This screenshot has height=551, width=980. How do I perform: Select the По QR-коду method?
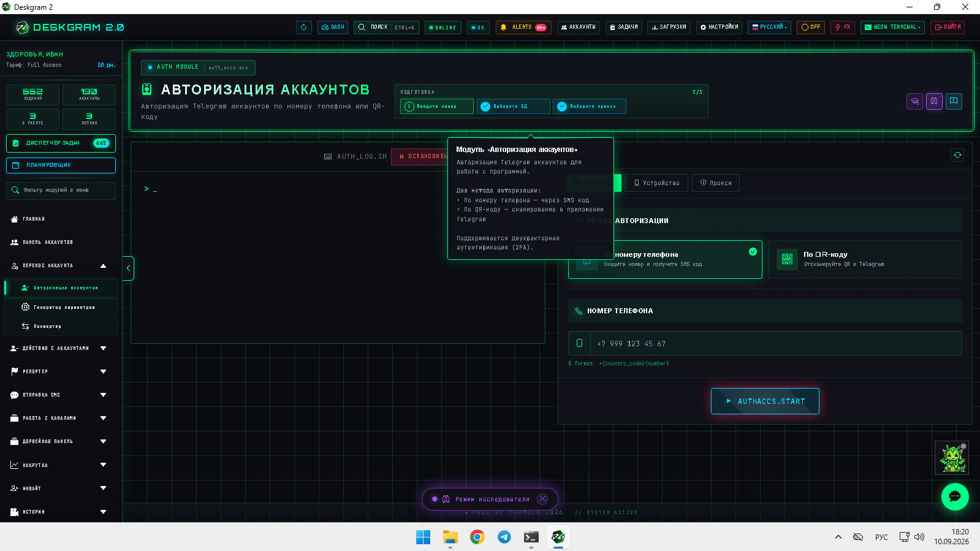point(865,259)
